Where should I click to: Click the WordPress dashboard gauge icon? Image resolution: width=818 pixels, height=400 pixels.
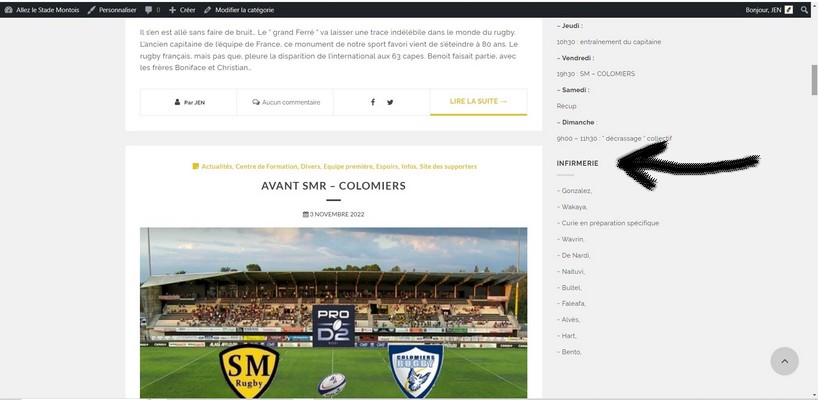(8, 10)
